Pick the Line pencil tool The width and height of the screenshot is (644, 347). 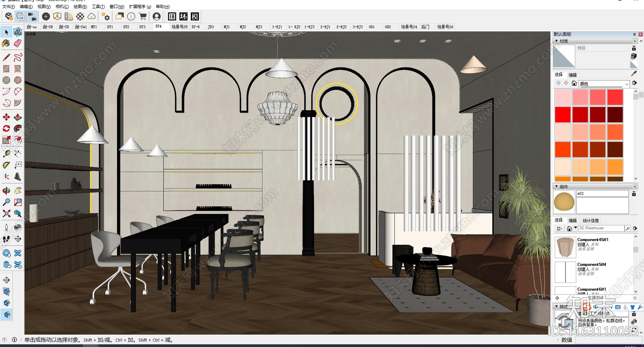coord(6,57)
